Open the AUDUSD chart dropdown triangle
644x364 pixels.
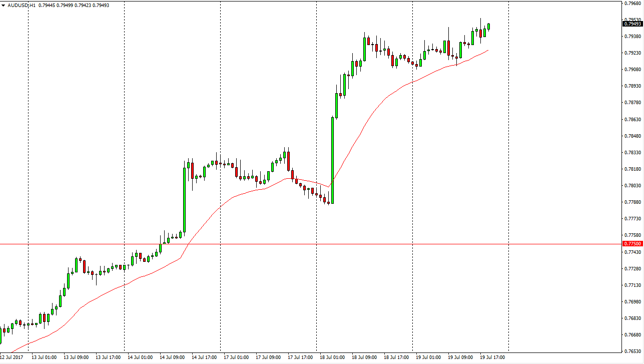(4, 5)
